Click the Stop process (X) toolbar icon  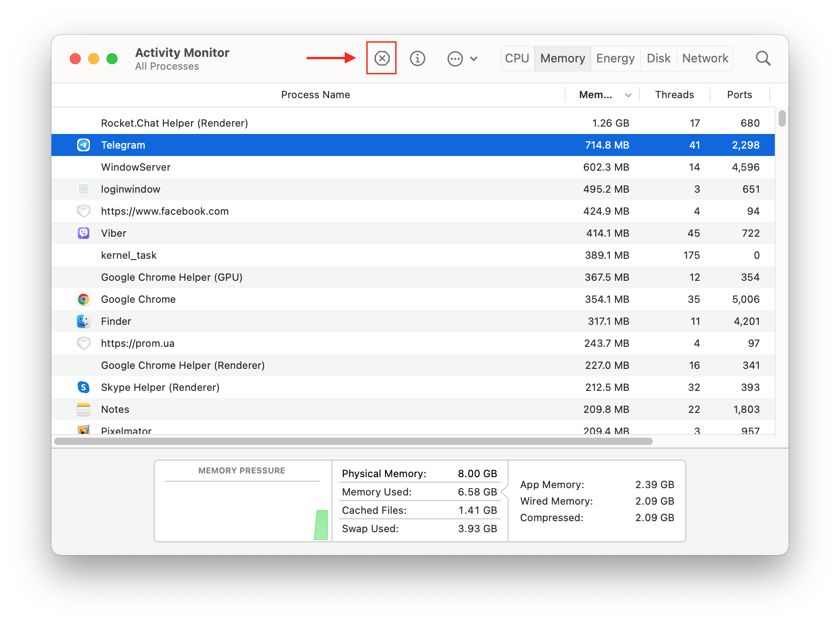[x=381, y=58]
